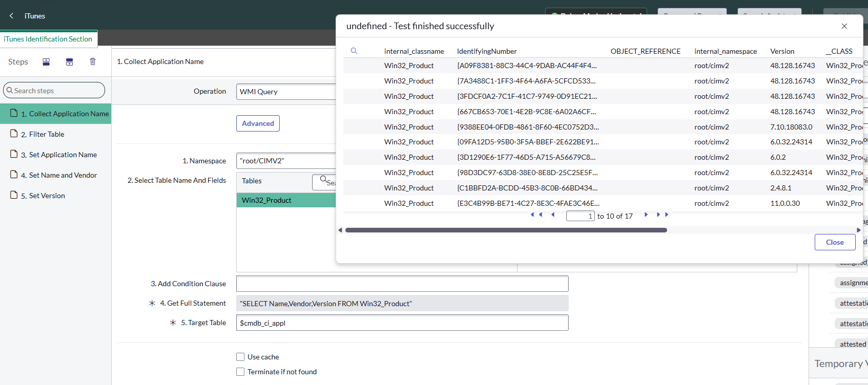Viewport: 868px width, 385px height.
Task: Click the Advanced button
Action: click(258, 123)
